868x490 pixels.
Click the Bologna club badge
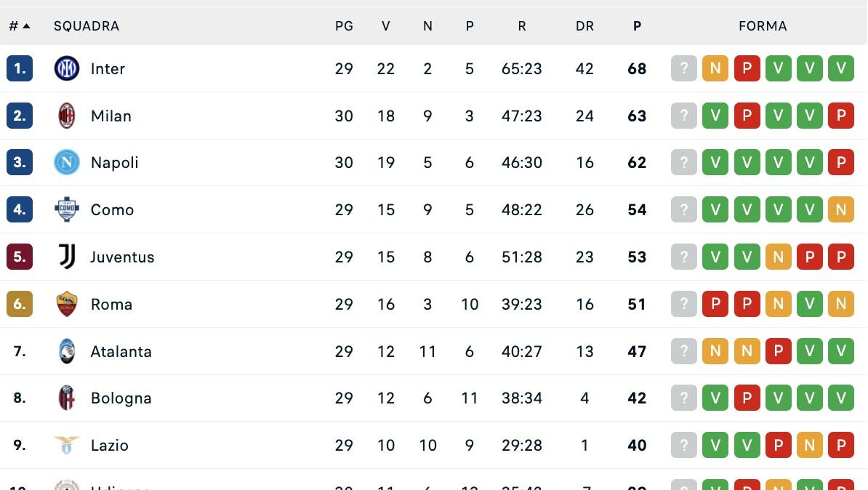66,398
